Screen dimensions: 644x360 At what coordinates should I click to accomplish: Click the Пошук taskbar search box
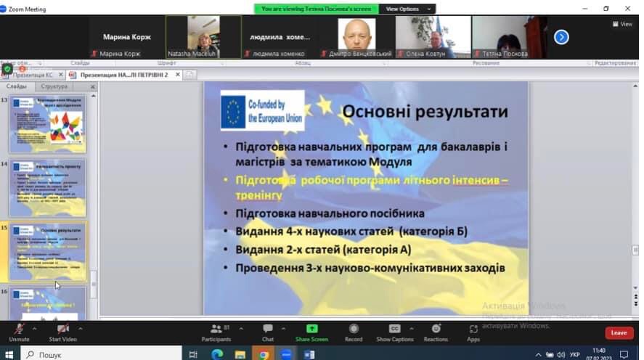click(x=101, y=354)
